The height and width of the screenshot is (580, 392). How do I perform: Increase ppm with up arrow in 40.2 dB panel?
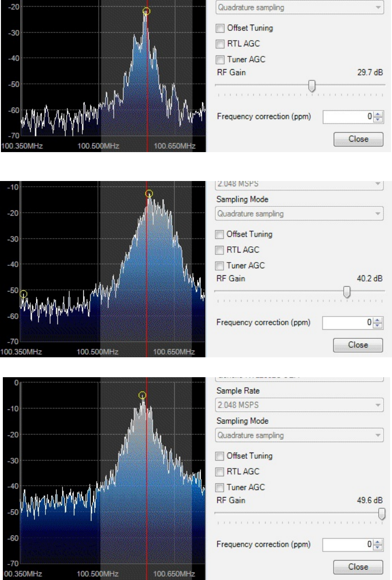[x=378, y=320]
